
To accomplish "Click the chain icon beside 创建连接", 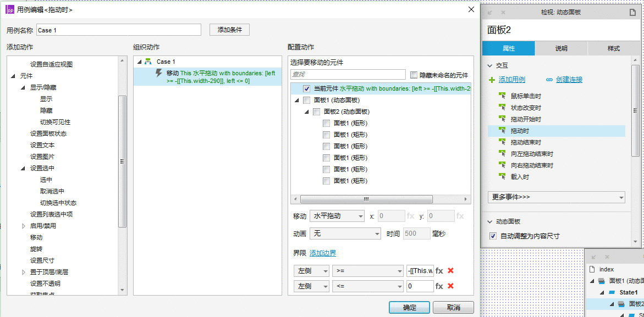I will [x=549, y=80].
